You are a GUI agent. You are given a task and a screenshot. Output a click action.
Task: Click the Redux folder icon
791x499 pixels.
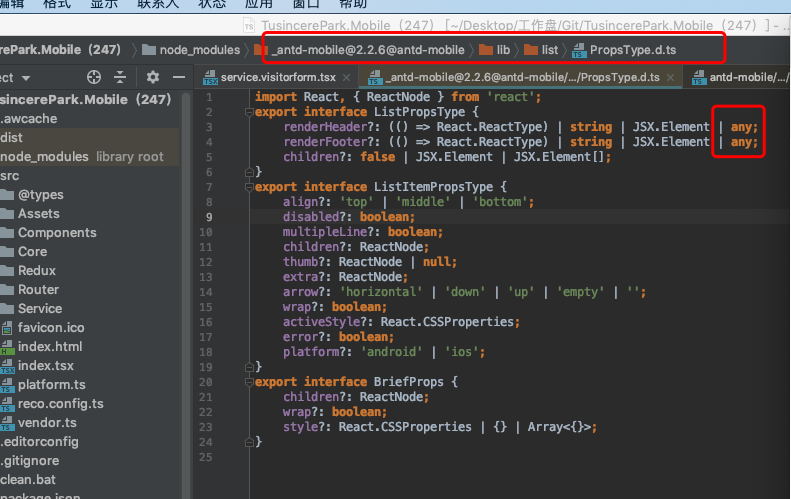[7, 270]
